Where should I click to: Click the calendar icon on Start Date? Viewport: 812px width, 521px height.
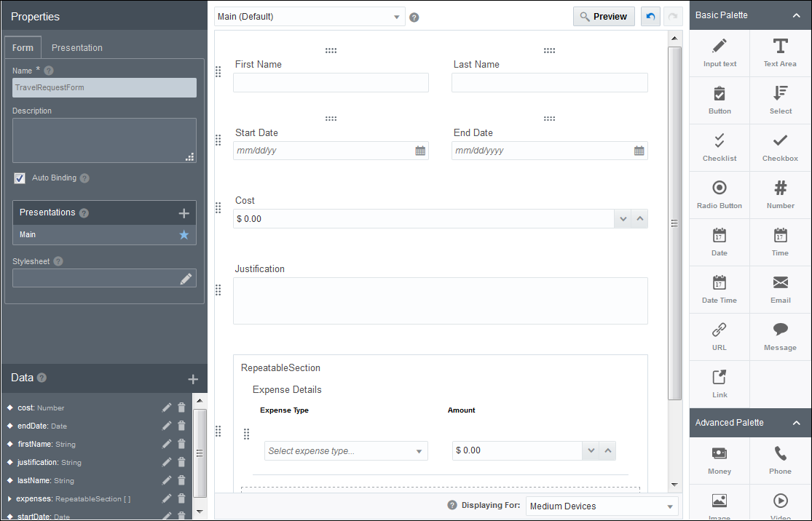[419, 151]
